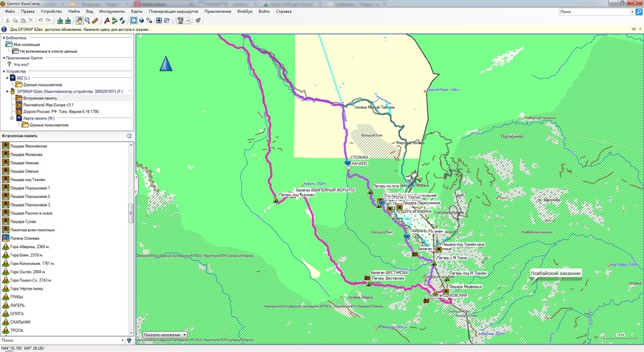
Task: Click the Send to device icon
Action: (x=60, y=21)
